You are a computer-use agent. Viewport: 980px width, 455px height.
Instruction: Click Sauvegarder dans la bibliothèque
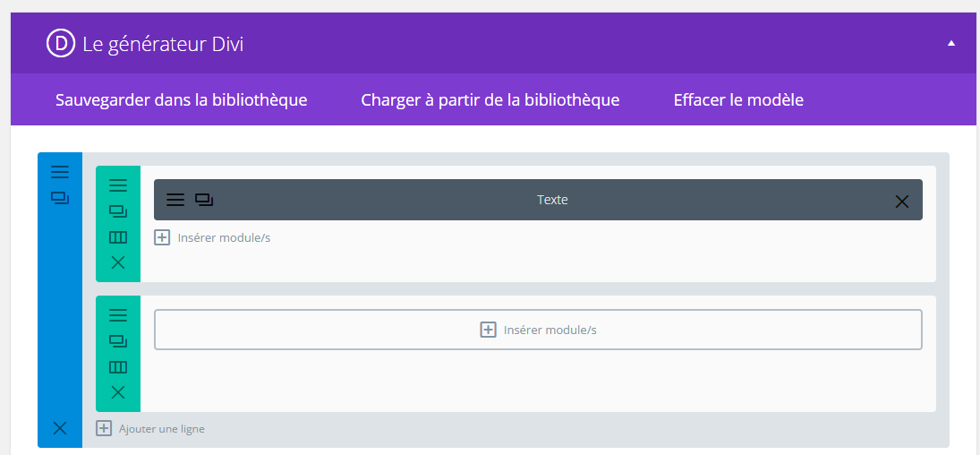[182, 99]
